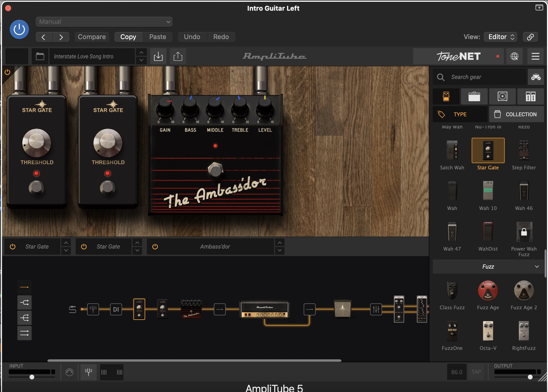This screenshot has height=392, width=548.
Task: Select the amp gear category icon
Action: tap(474, 96)
